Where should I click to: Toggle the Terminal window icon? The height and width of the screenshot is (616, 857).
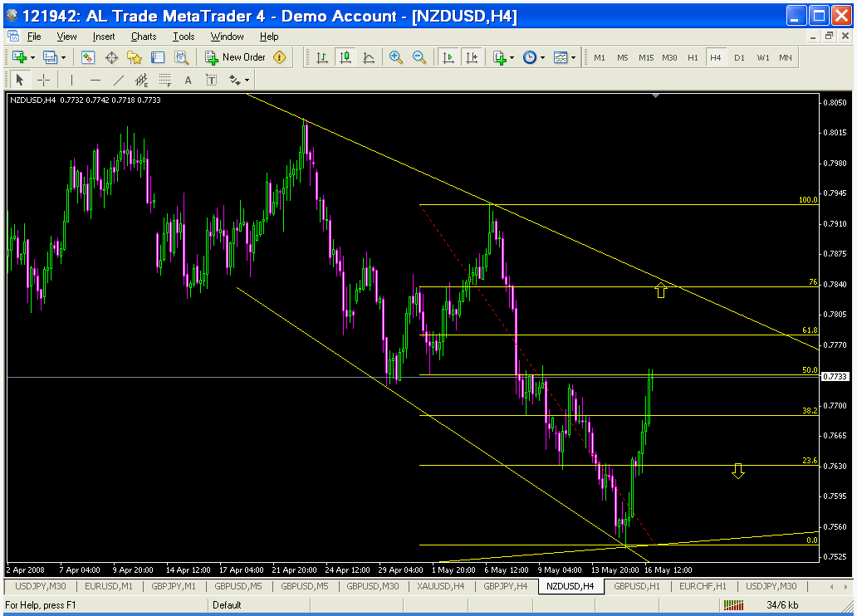[158, 57]
